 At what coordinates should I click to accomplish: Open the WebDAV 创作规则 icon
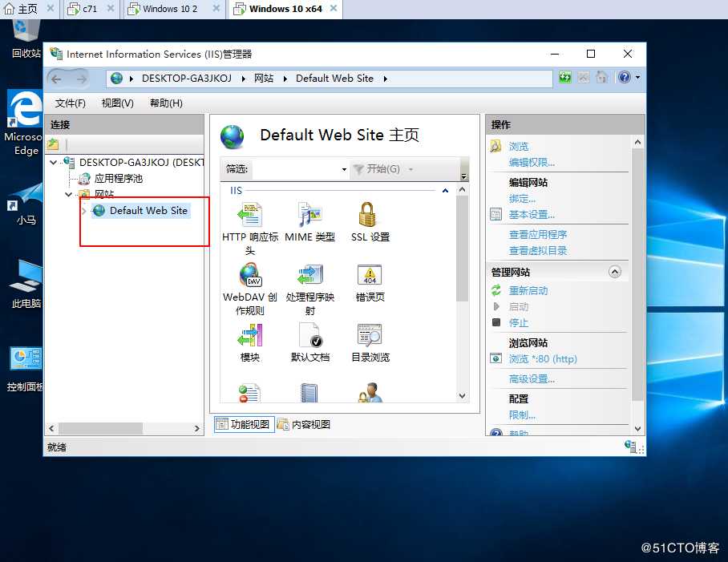coord(250,289)
